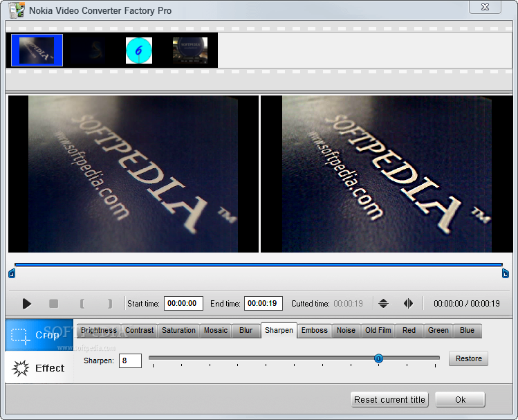518x420 pixels.
Task: Open the Contrast tab
Action: click(x=140, y=331)
